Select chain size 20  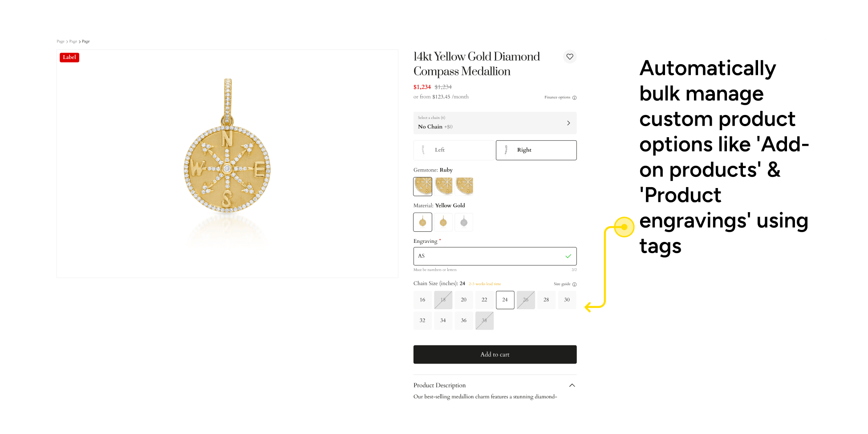point(464,300)
